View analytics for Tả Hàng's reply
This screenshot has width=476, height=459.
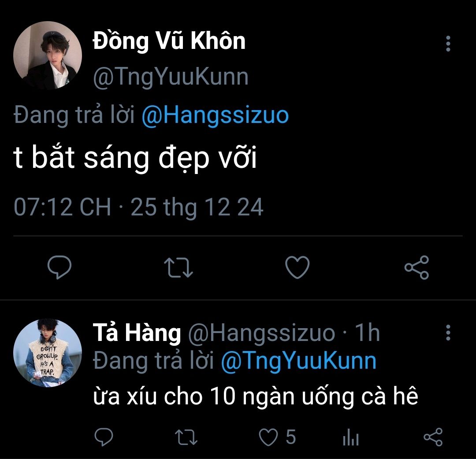click(350, 438)
